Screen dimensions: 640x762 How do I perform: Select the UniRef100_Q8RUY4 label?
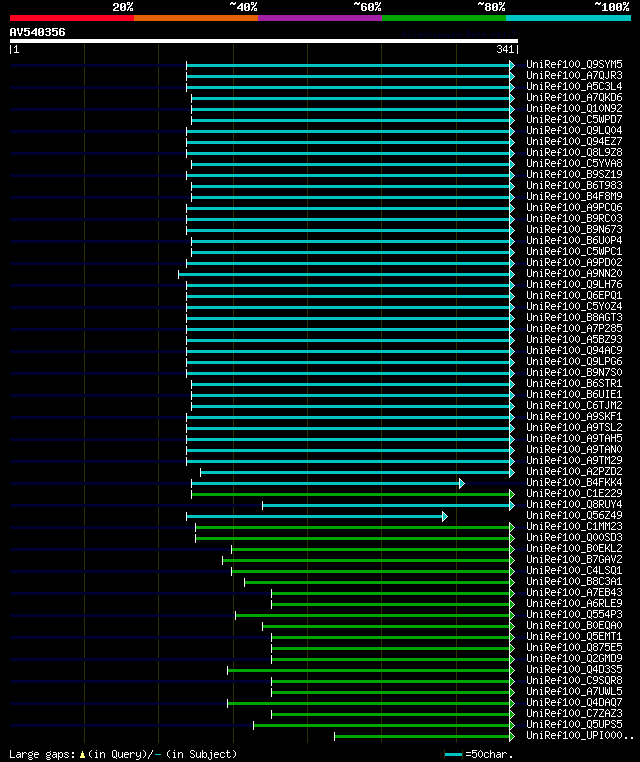tap(574, 504)
